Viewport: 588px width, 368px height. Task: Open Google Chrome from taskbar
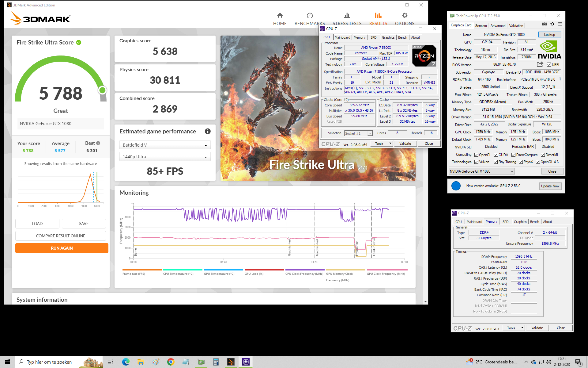171,362
